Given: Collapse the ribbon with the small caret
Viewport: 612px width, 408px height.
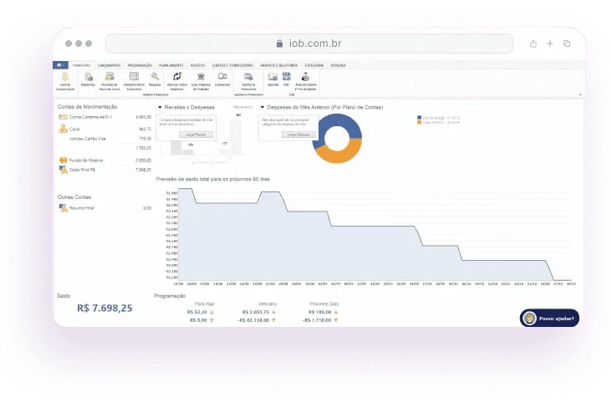Looking at the screenshot, I should [x=580, y=94].
